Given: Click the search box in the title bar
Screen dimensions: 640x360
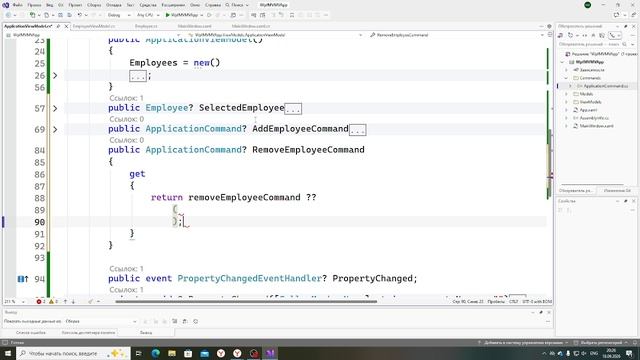Looking at the screenshot, I should [237, 5].
